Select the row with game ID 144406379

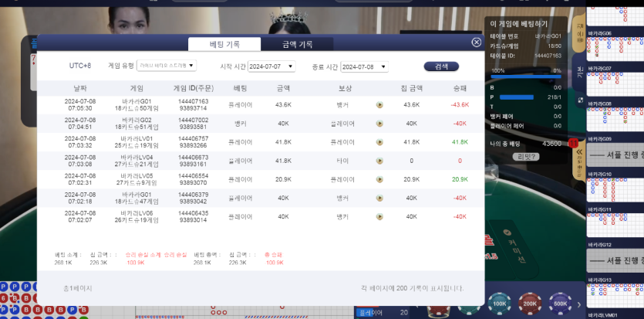261,199
